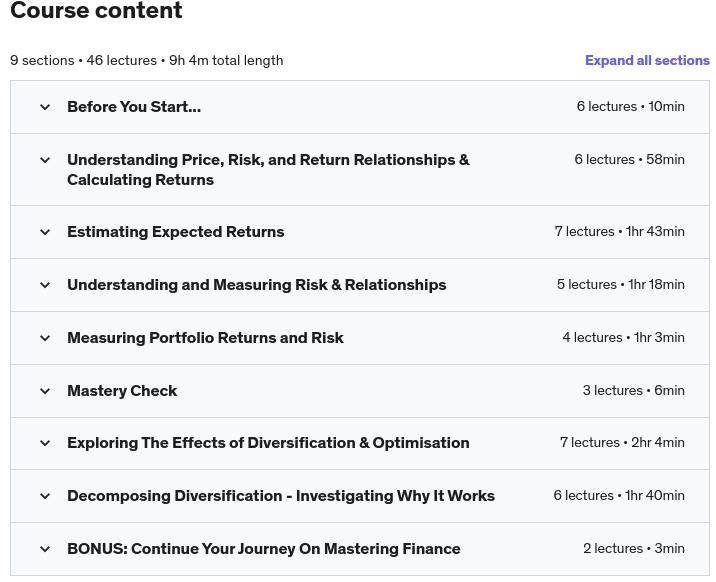Click the chevron beside Before You Start...

(45, 107)
